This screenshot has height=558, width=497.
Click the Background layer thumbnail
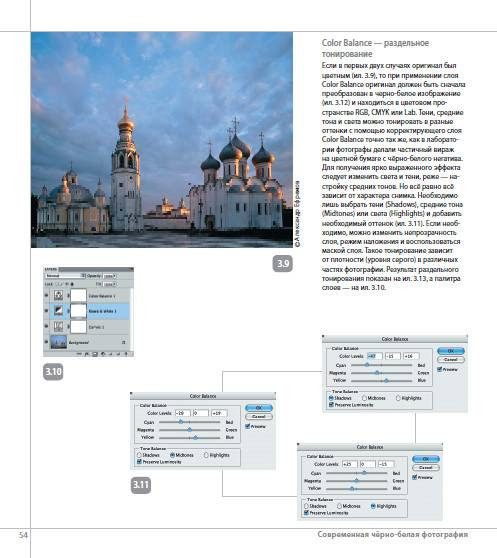click(59, 342)
